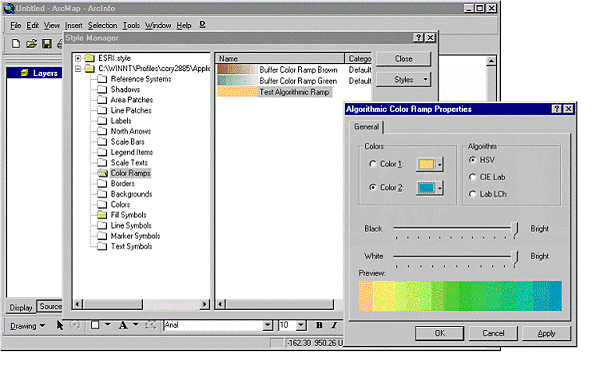Switch to the Source tab

point(50,306)
